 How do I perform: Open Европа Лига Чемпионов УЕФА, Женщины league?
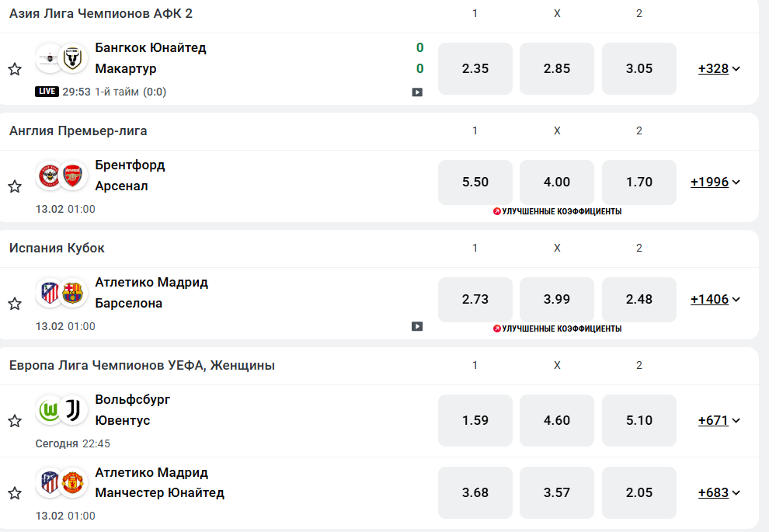pyautogui.click(x=142, y=365)
